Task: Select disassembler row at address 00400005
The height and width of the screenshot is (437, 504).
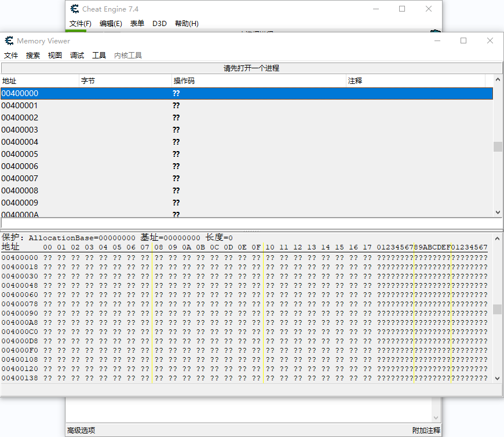Action: [x=20, y=154]
